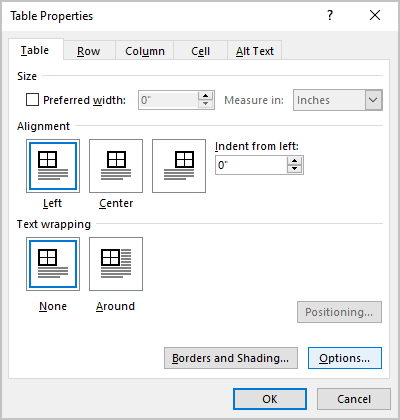This screenshot has width=400, height=420.
Task: Select None text wrapping icon
Action: [53, 264]
